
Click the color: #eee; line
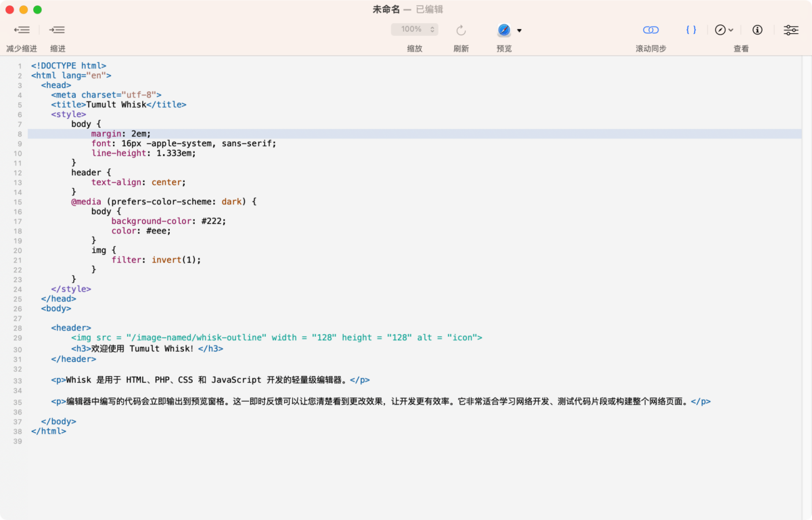(x=141, y=231)
